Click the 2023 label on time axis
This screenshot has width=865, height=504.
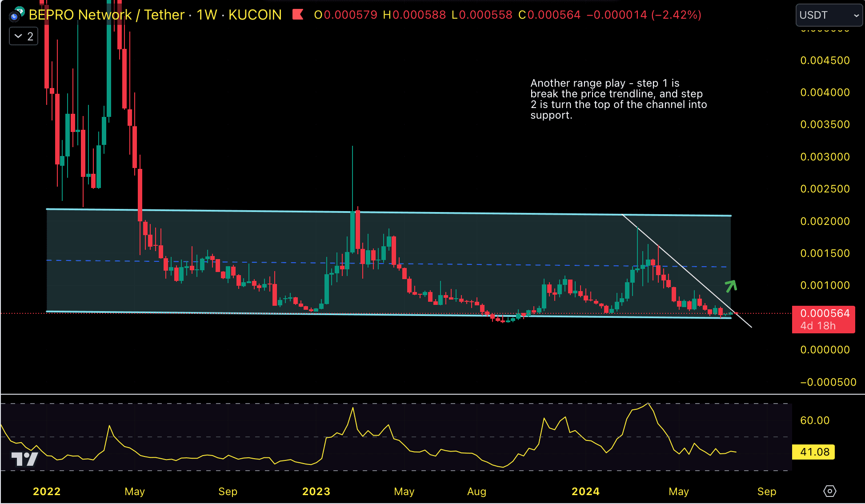[x=316, y=492]
